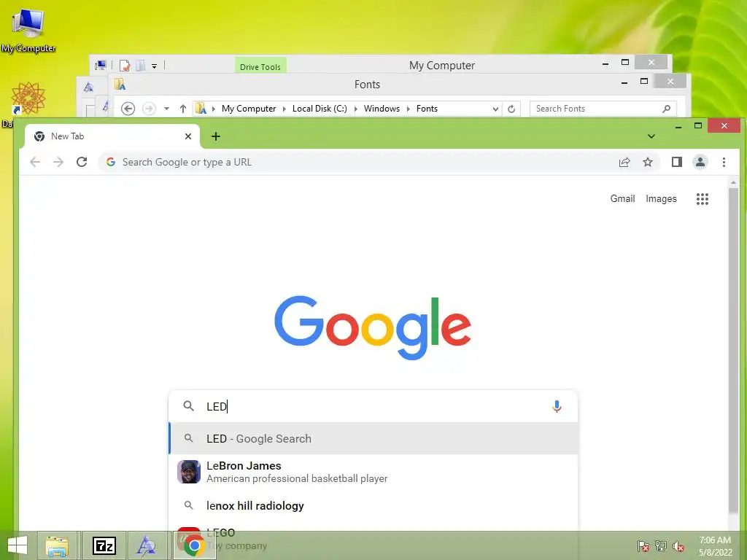Select the Drive Tools ribbon tab
The height and width of the screenshot is (560, 747).
point(260,66)
